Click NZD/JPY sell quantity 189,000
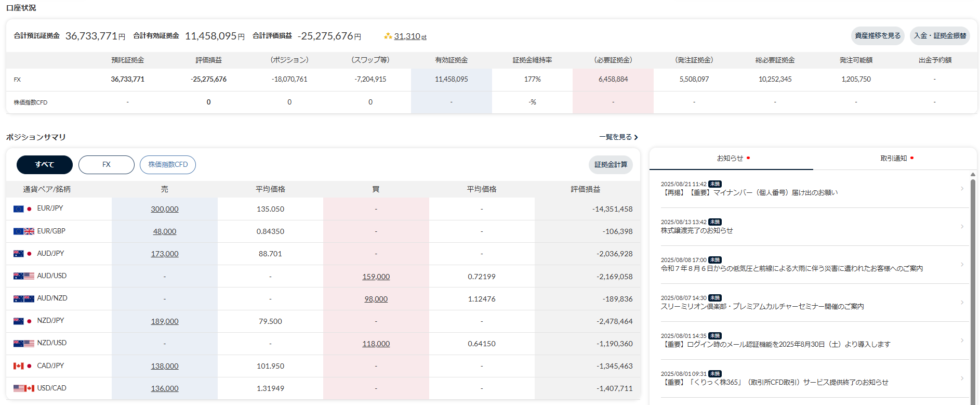The image size is (980, 405). tap(165, 321)
